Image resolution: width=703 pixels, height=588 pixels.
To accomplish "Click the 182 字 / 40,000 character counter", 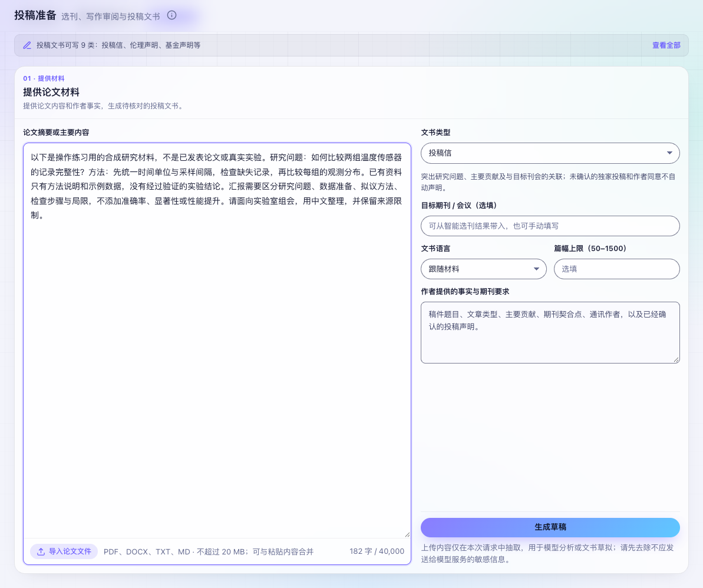I will [x=377, y=551].
